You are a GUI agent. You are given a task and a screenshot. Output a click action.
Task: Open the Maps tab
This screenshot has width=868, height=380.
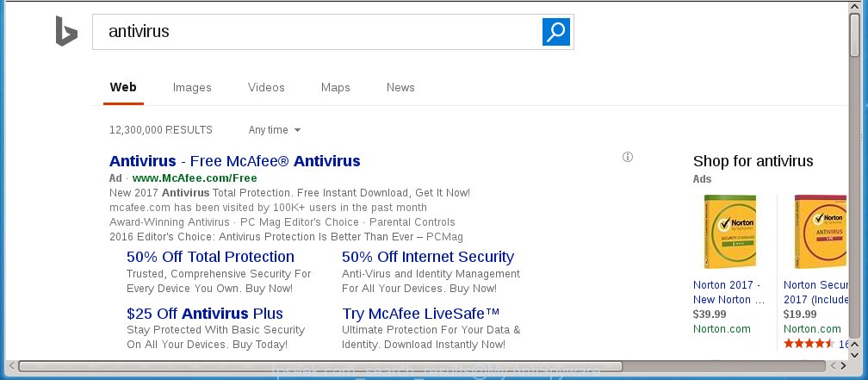[x=336, y=88]
